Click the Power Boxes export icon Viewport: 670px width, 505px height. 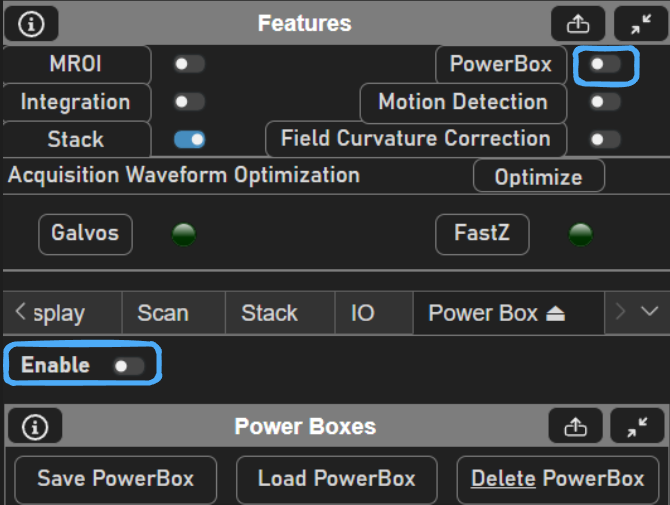(x=576, y=427)
